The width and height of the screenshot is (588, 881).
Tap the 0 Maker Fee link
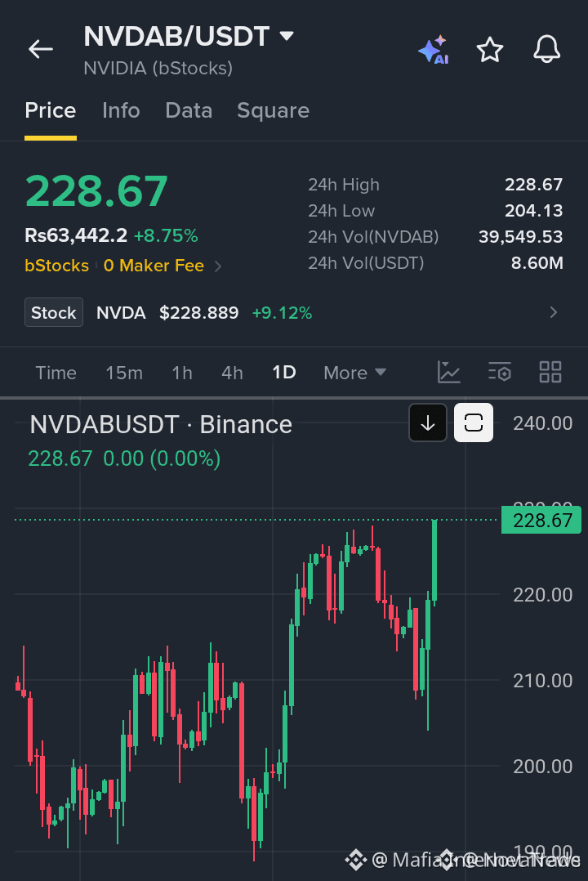pyautogui.click(x=154, y=266)
